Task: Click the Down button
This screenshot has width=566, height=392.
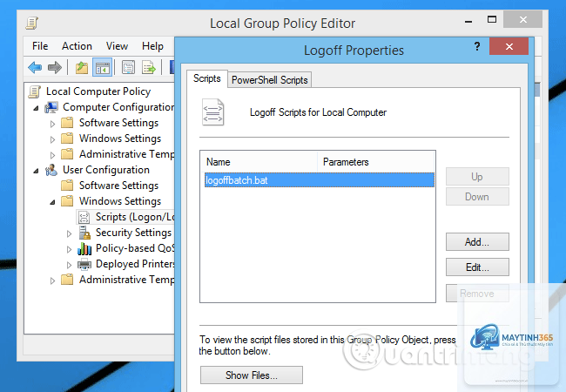Action: click(477, 197)
